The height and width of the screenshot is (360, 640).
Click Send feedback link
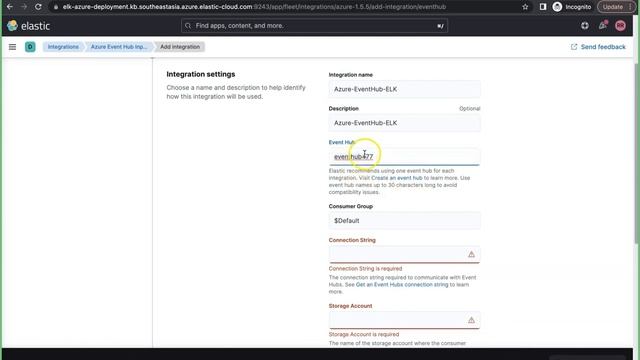598,47
